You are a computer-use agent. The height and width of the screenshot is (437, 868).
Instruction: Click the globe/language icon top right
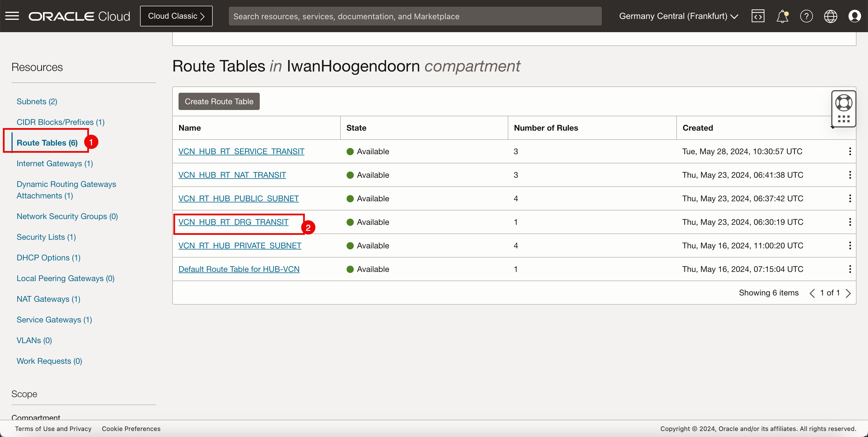tap(831, 16)
